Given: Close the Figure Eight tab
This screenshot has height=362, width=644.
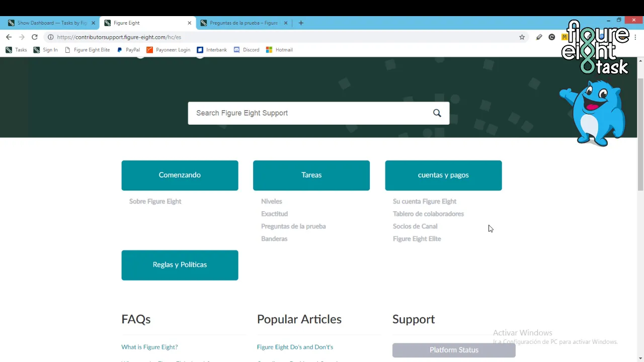Looking at the screenshot, I should pyautogui.click(x=189, y=23).
